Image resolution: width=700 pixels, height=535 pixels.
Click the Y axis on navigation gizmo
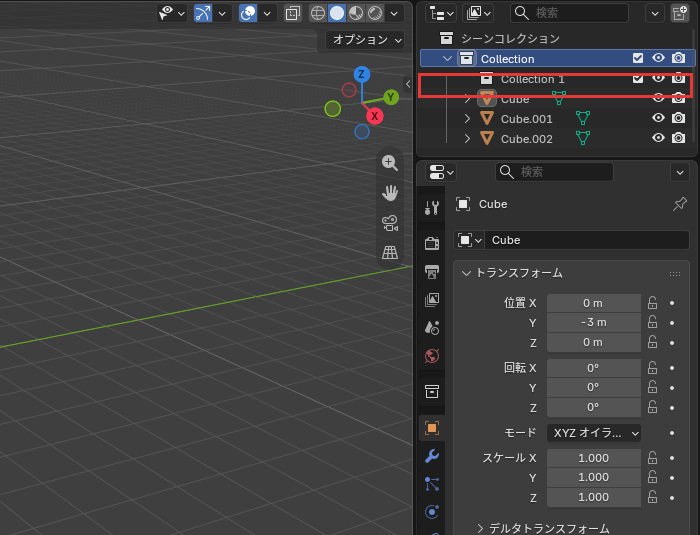point(391,97)
